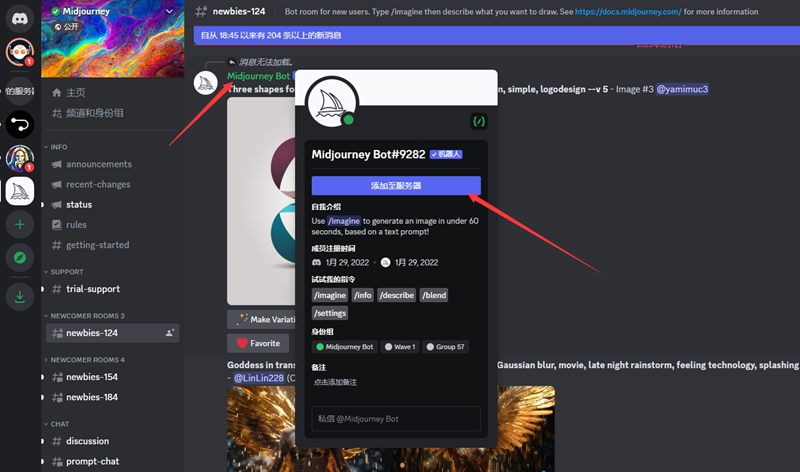The height and width of the screenshot is (472, 800).
Task: Click the Add a Server plus icon
Action: (x=19, y=225)
